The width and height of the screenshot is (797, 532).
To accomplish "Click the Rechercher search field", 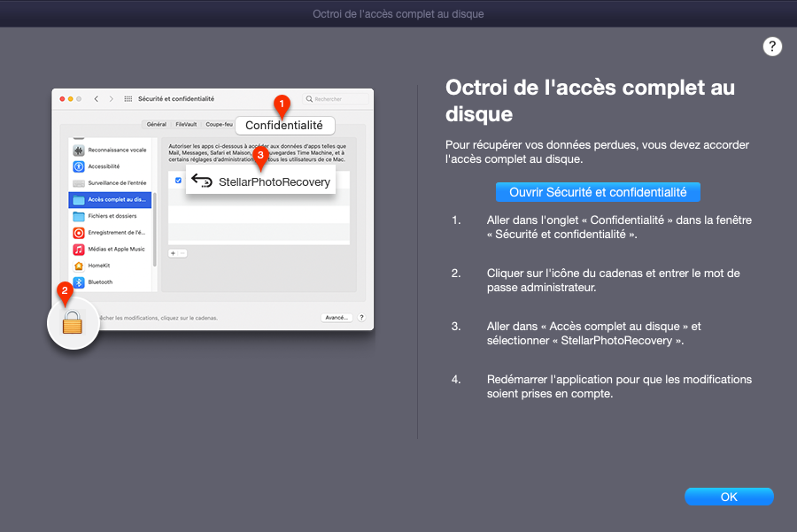I will pyautogui.click(x=336, y=99).
